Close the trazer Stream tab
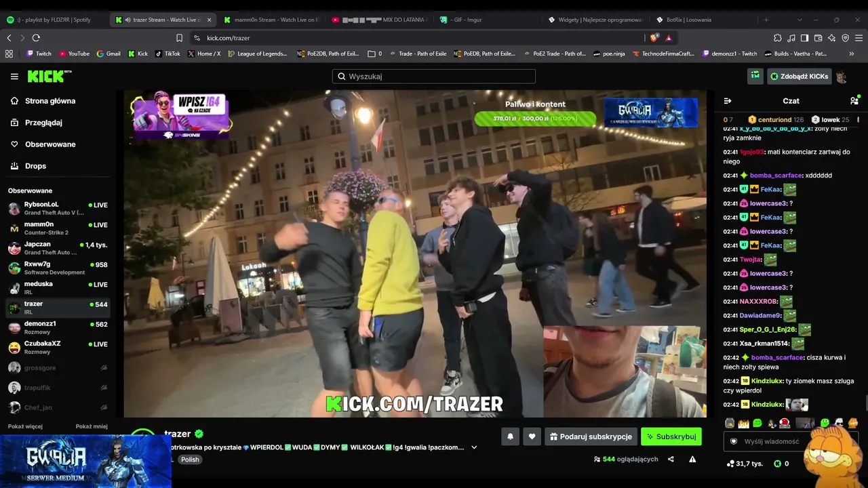This screenshot has width=868, height=488. click(x=209, y=20)
